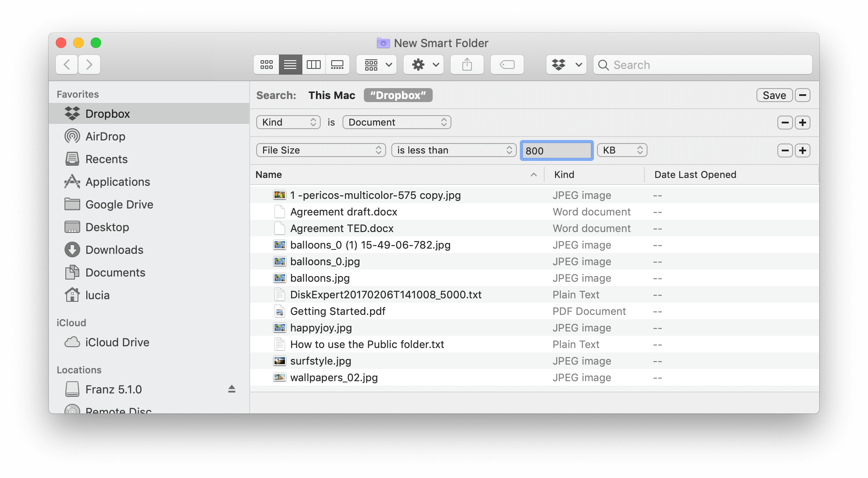Open the gear action menu
This screenshot has height=478, width=868.
pyautogui.click(x=424, y=65)
